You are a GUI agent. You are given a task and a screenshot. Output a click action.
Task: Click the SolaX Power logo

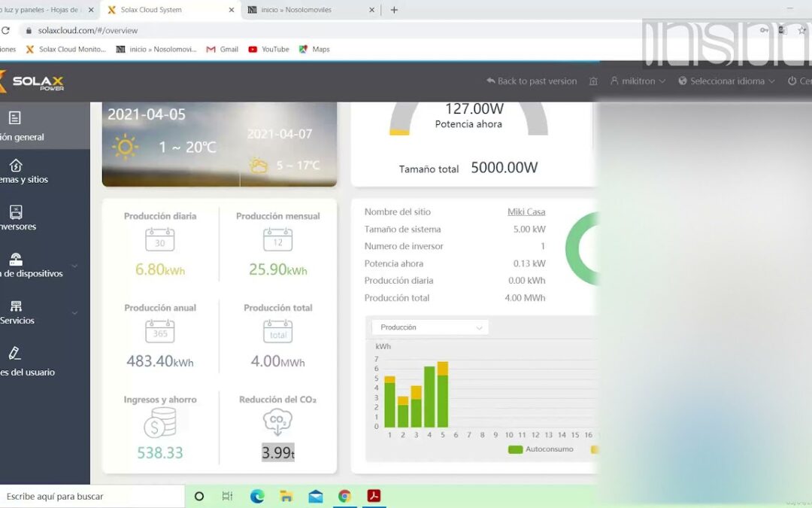32,82
